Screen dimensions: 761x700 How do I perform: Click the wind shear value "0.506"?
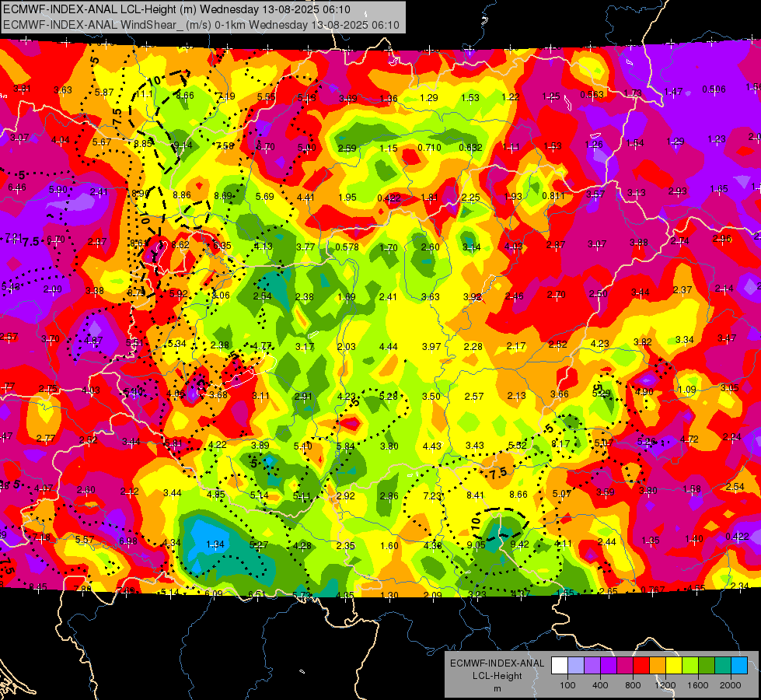714,89
